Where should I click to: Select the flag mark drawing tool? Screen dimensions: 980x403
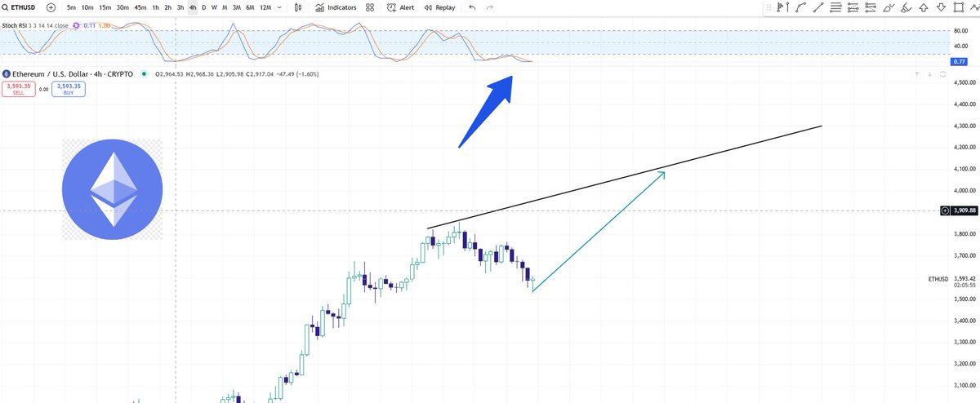click(781, 7)
